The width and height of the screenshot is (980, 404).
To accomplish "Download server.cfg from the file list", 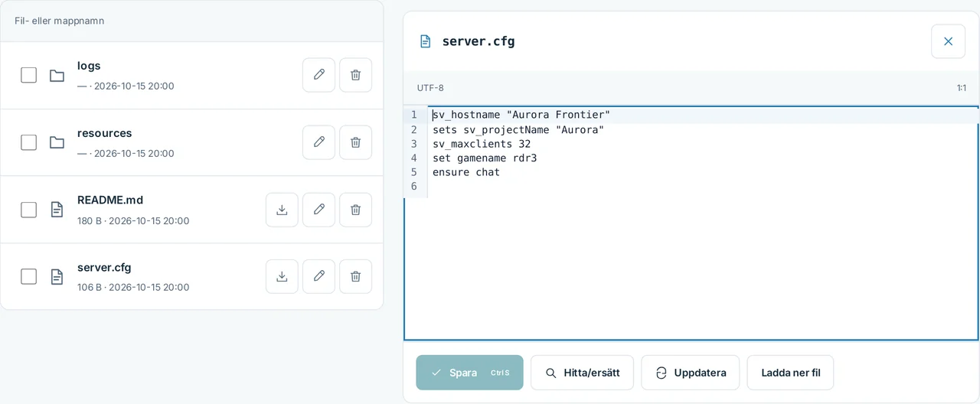I will [x=282, y=276].
